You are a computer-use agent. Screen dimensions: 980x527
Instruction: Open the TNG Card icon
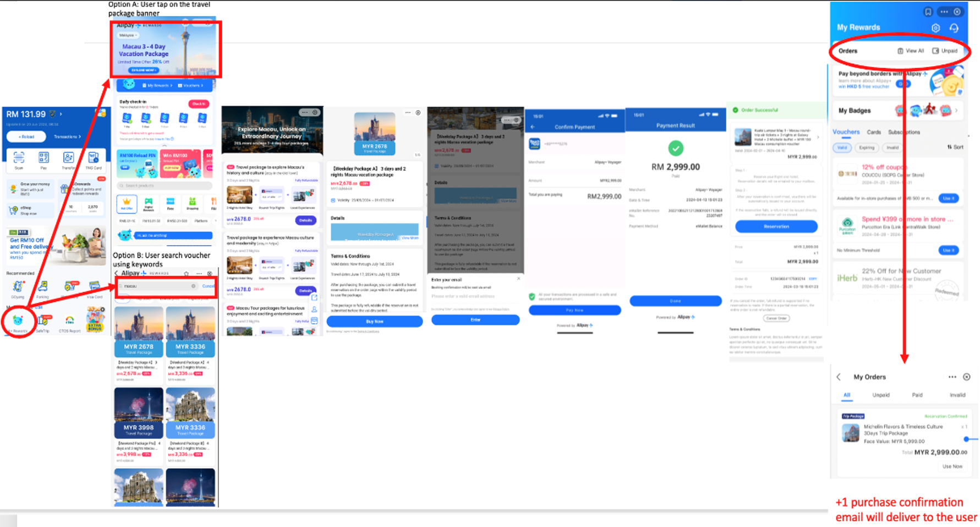[94, 158]
